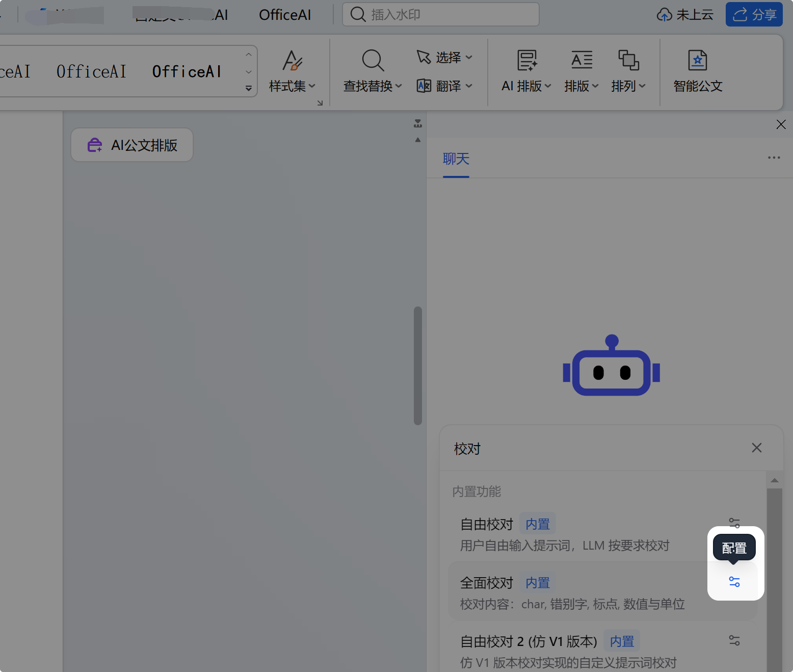The width and height of the screenshot is (793, 672).
Task: Click the document vertical scrollbar thumb
Action: pyautogui.click(x=418, y=366)
